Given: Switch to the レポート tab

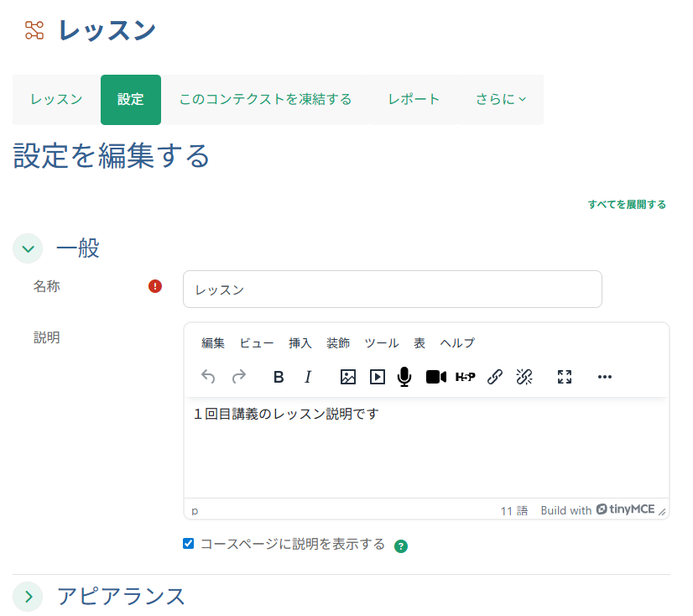Looking at the screenshot, I should (414, 99).
